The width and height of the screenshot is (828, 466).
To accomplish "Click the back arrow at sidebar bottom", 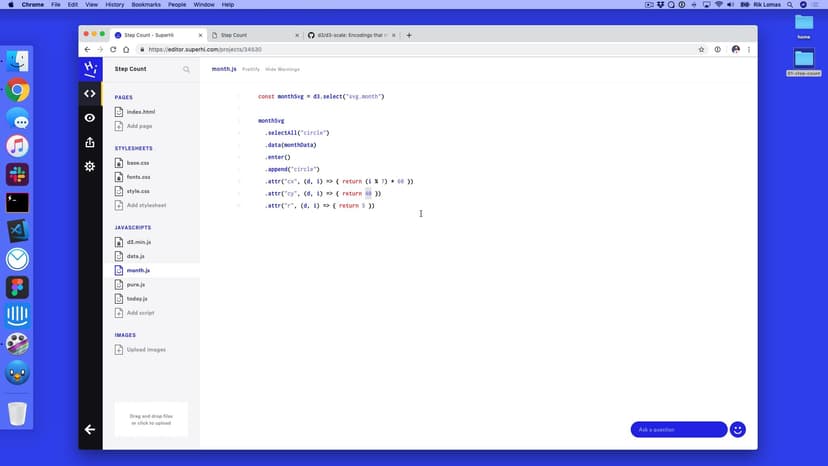I will [90, 429].
